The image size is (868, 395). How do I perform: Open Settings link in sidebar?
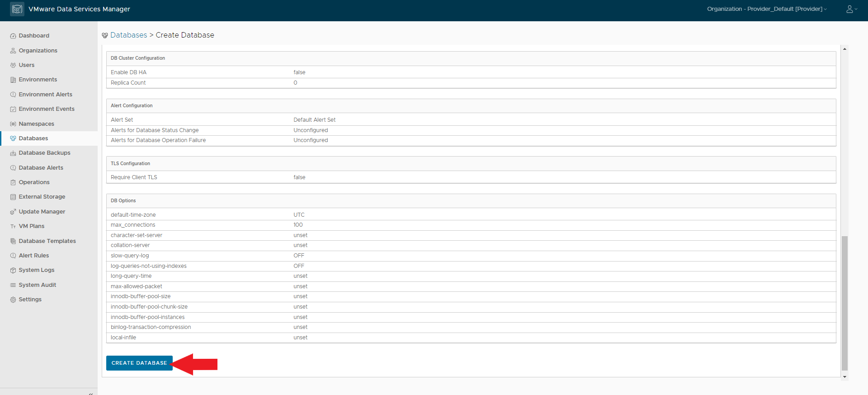tap(30, 300)
